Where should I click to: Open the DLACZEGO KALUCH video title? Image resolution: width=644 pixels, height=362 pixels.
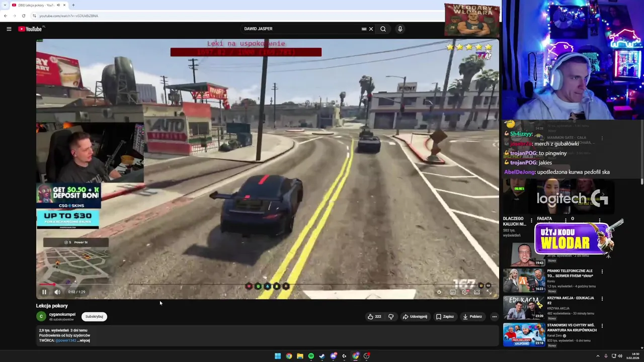(514, 221)
